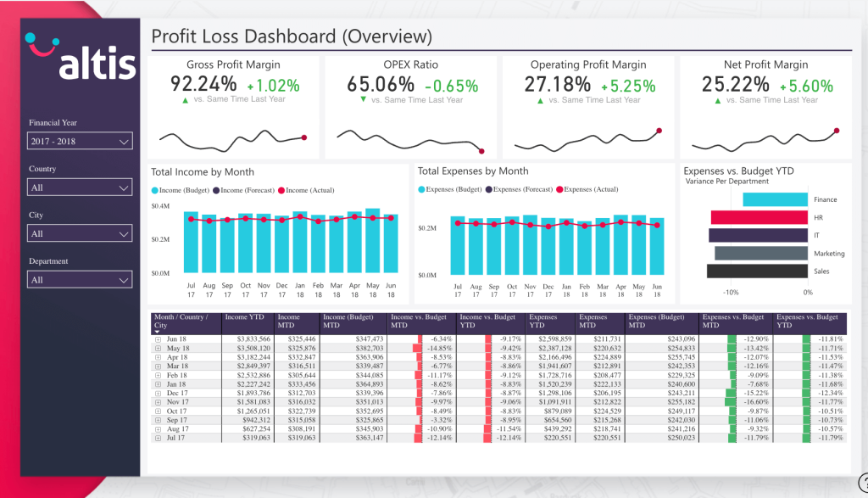This screenshot has width=868, height=498.
Task: Expand the Jun 18 table row
Action: click(158, 339)
